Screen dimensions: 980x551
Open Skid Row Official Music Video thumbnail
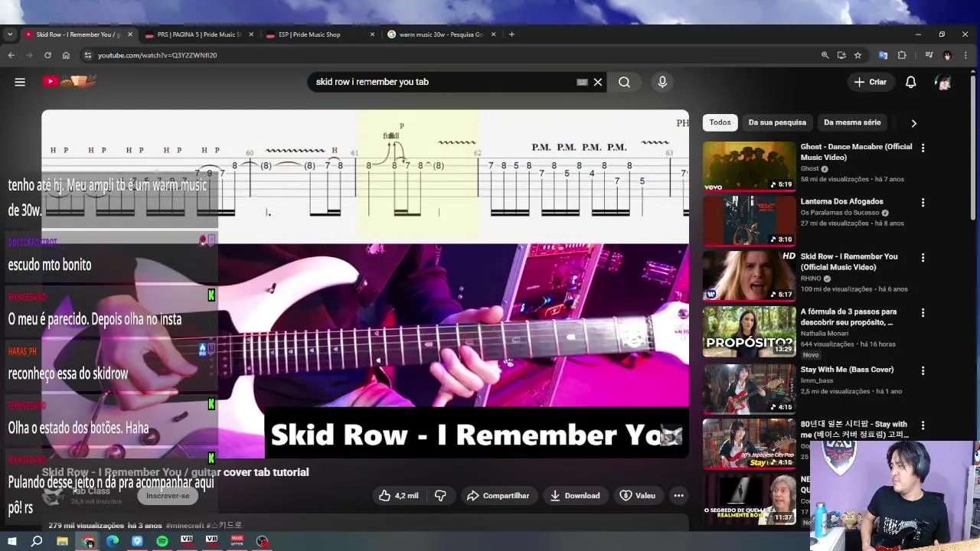(x=750, y=276)
